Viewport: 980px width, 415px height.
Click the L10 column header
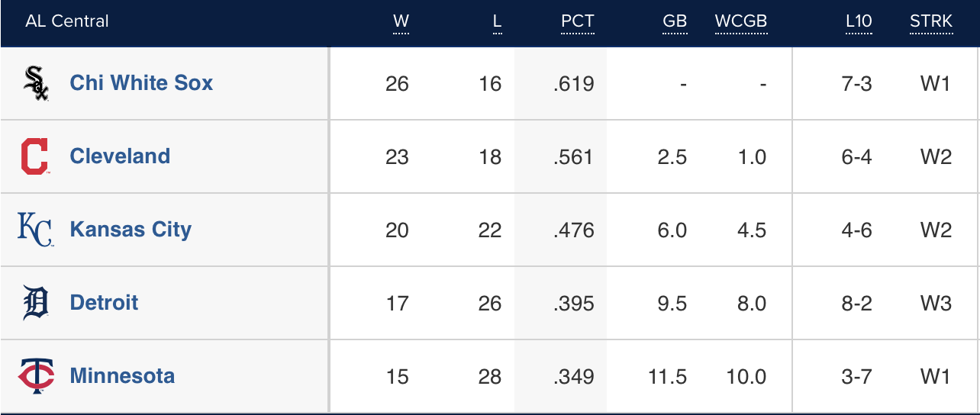point(859,21)
